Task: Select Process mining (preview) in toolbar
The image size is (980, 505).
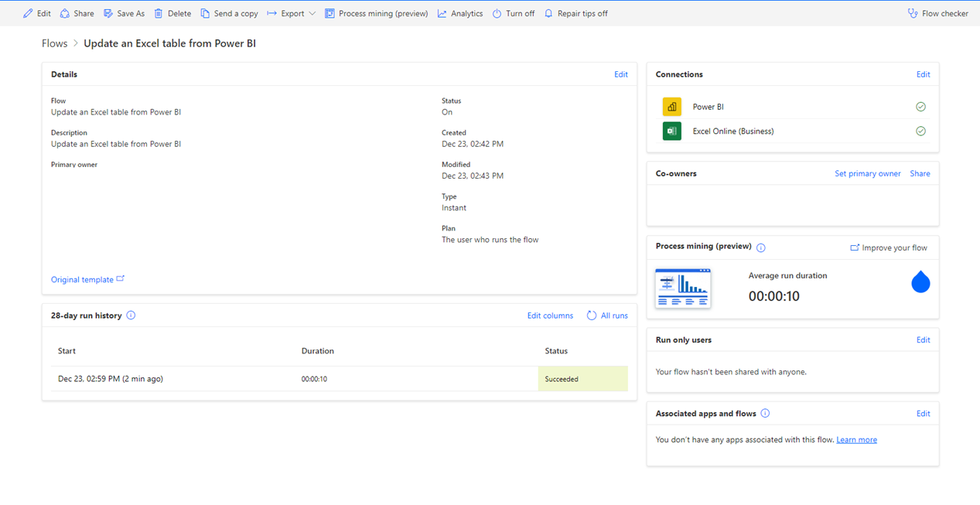Action: pos(383,13)
